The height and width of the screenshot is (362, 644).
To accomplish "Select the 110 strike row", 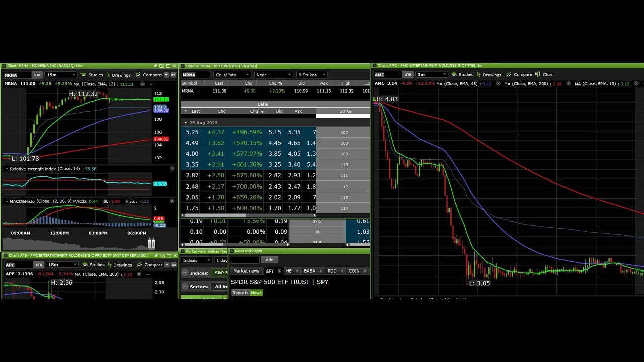I will coord(275,165).
